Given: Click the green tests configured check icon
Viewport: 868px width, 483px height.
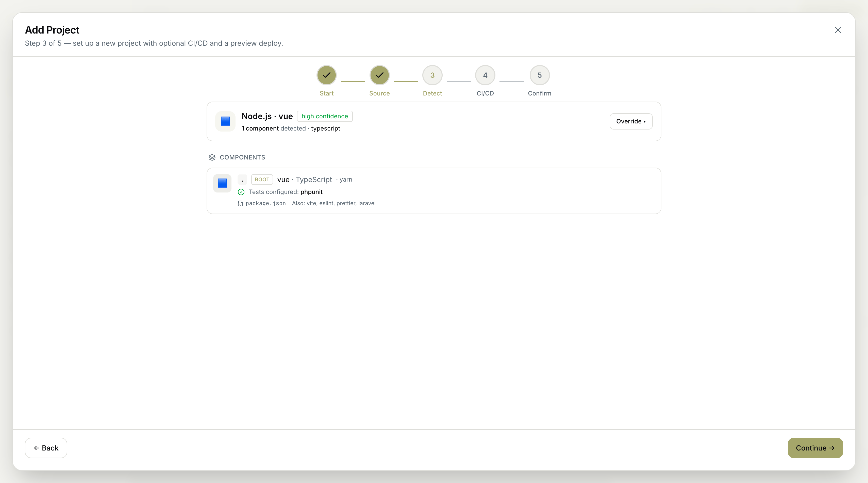Looking at the screenshot, I should 241,192.
